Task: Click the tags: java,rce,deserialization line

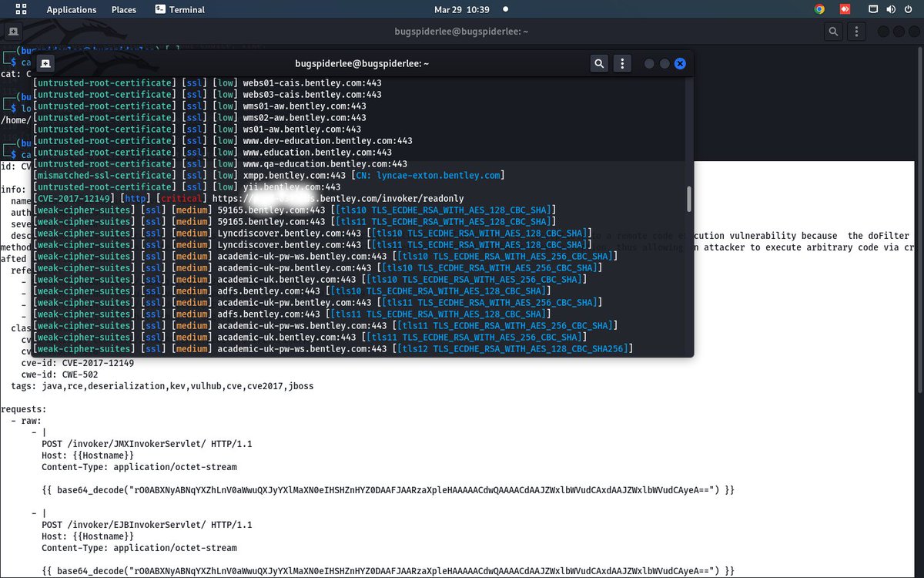Action: [x=162, y=386]
